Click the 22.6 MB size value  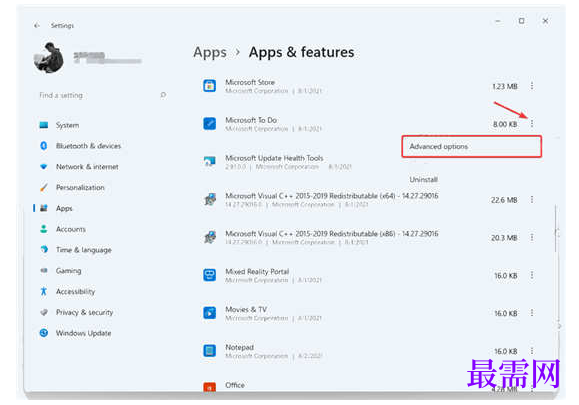(504, 200)
